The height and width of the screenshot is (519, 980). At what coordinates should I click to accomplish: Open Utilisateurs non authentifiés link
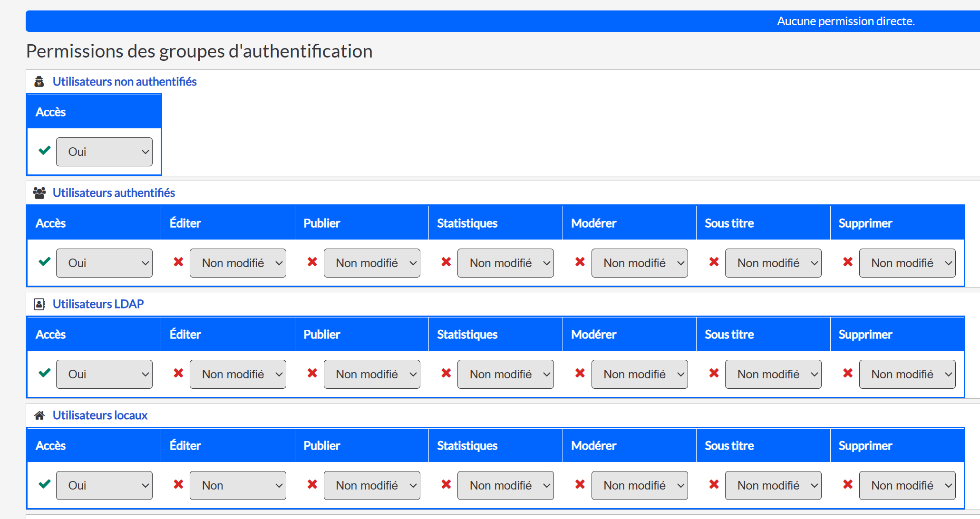125,82
